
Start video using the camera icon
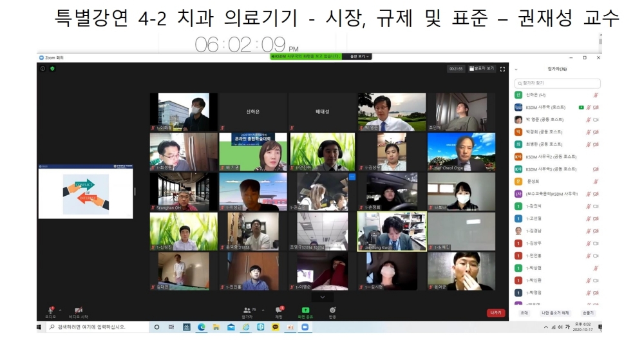(79, 310)
